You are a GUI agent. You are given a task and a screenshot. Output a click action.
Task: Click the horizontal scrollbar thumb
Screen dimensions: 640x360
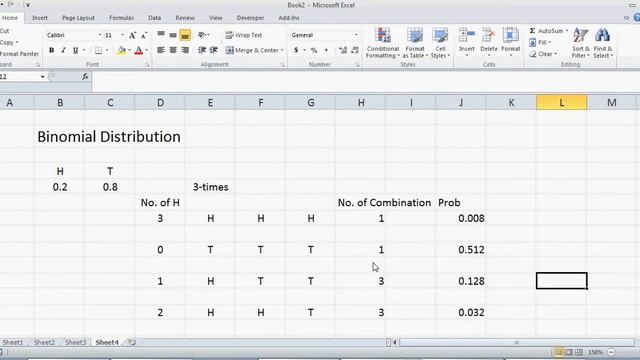pyautogui.click(x=516, y=342)
